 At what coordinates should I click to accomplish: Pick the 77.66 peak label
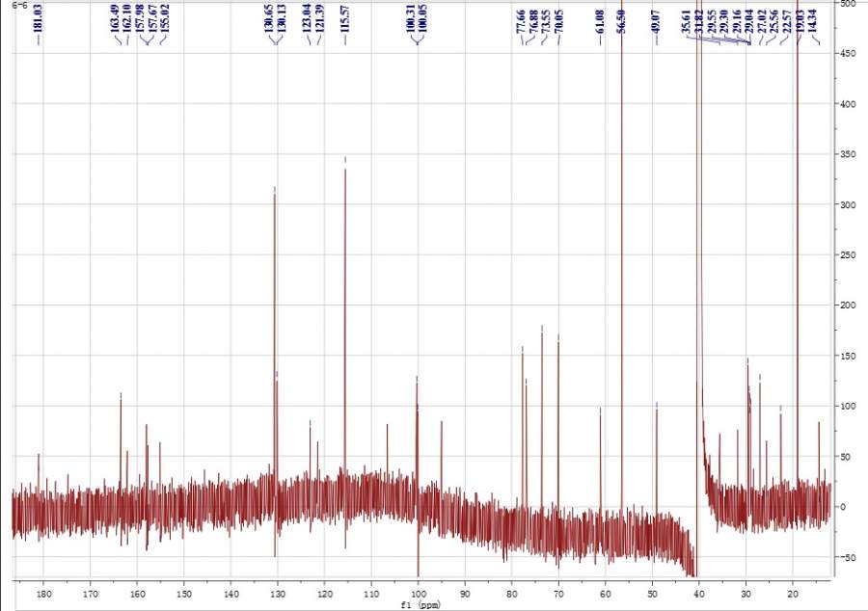(x=521, y=21)
